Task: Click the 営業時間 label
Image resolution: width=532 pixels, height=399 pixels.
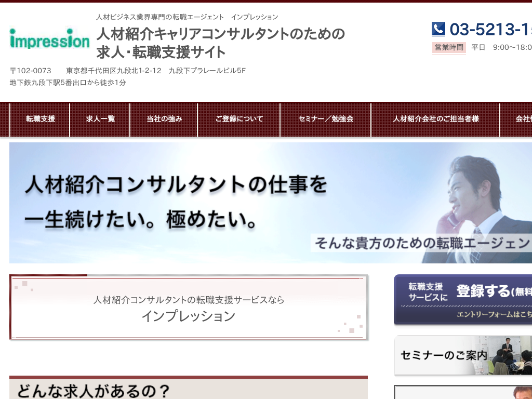Action: pyautogui.click(x=449, y=47)
